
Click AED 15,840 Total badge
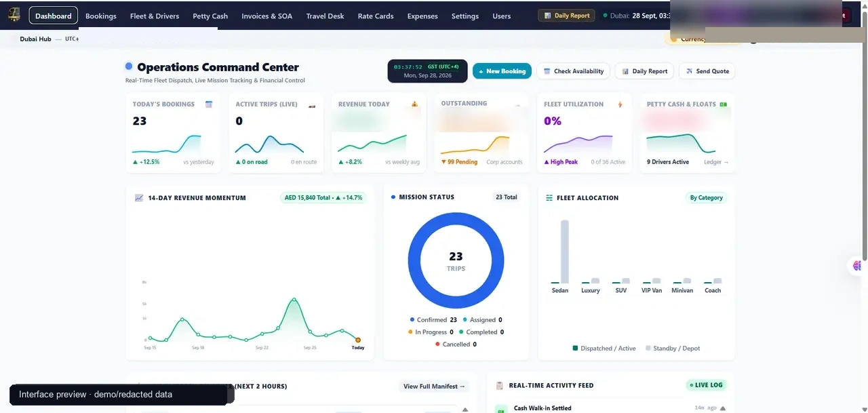point(323,198)
